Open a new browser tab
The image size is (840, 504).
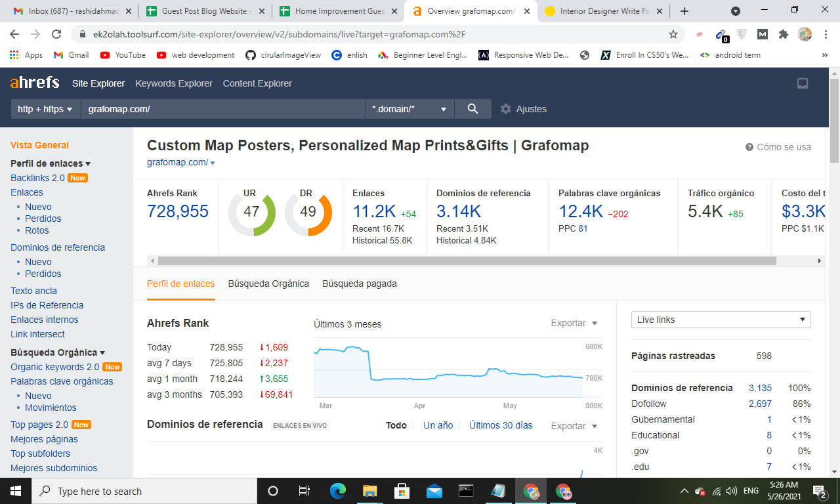(684, 11)
